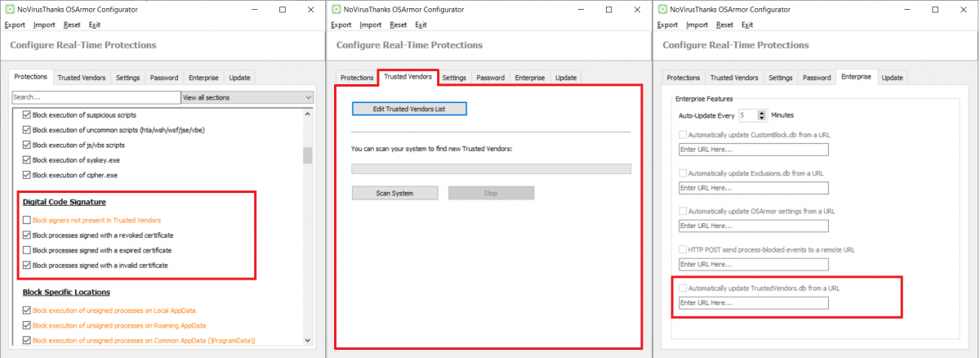Image resolution: width=980 pixels, height=358 pixels.
Task: Toggle Block execution of suspicious scripts
Action: (27, 114)
